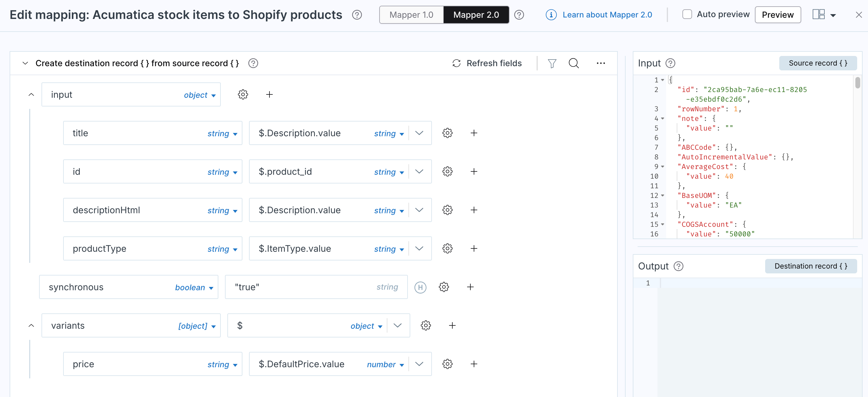Viewport: 868px width, 397px height.
Task: Open settings gear for variants row
Action: point(426,325)
